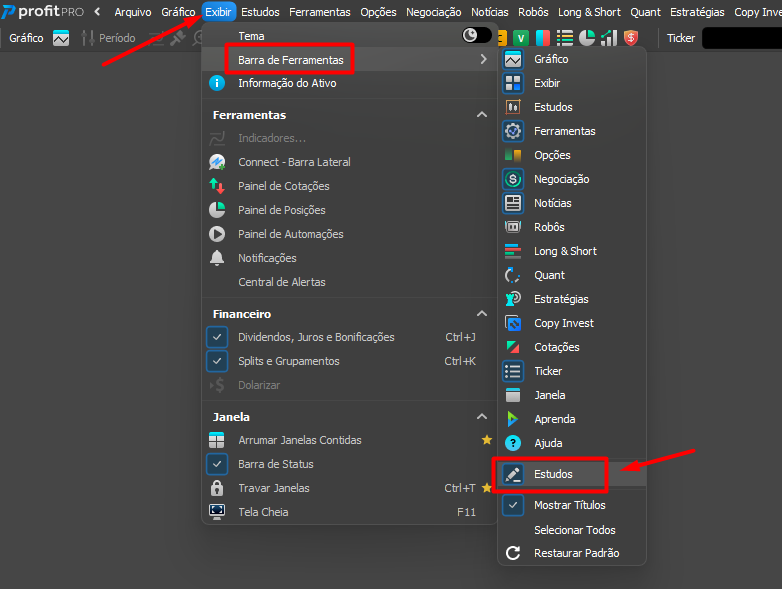Open the Exibir menu in the menu bar
Screen dimensions: 782x589
tap(218, 12)
